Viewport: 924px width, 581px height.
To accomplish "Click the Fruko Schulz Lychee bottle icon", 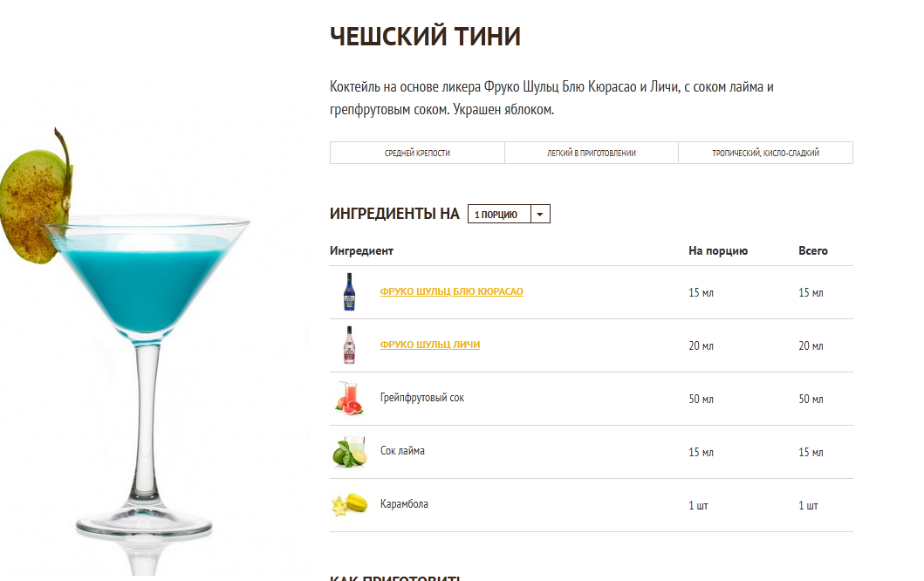I will (350, 345).
